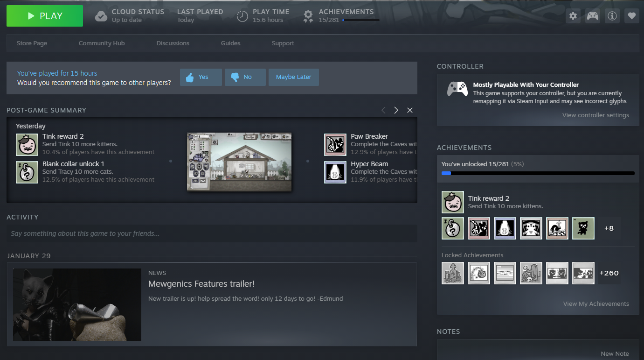Image resolution: width=644 pixels, height=360 pixels.
Task: Click the Achievements ribbon icon in the header
Action: coord(308,16)
